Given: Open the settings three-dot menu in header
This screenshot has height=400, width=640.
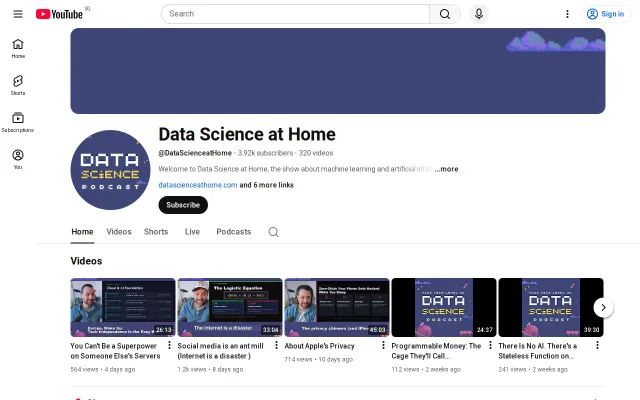Looking at the screenshot, I should (567, 14).
